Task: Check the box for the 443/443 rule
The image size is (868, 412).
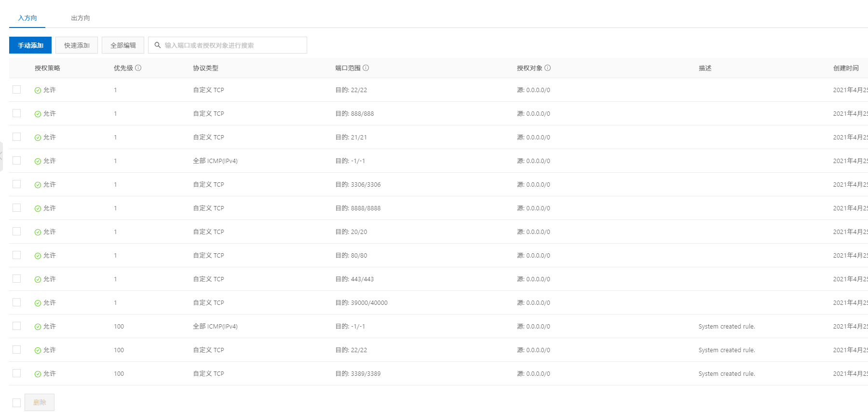Action: pos(17,279)
